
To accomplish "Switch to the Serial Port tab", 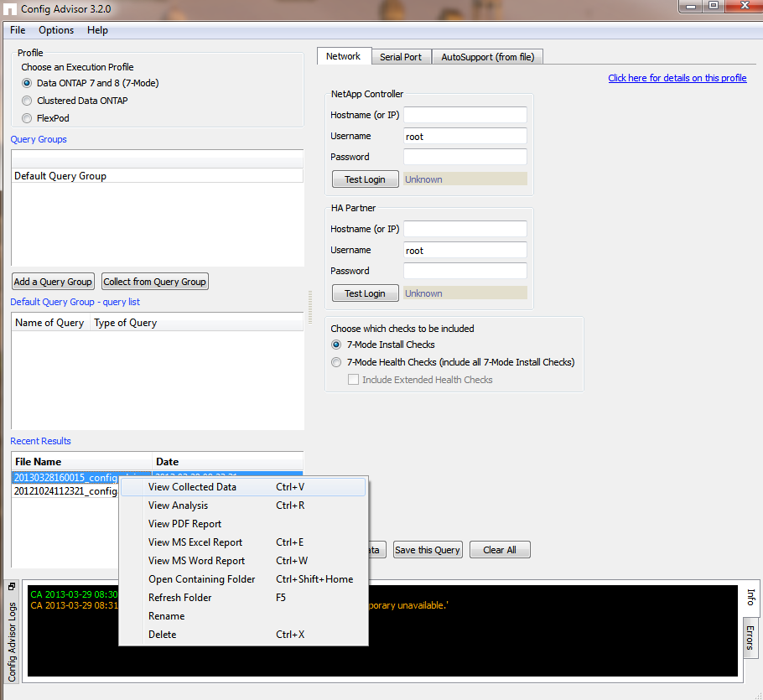I will click(401, 57).
